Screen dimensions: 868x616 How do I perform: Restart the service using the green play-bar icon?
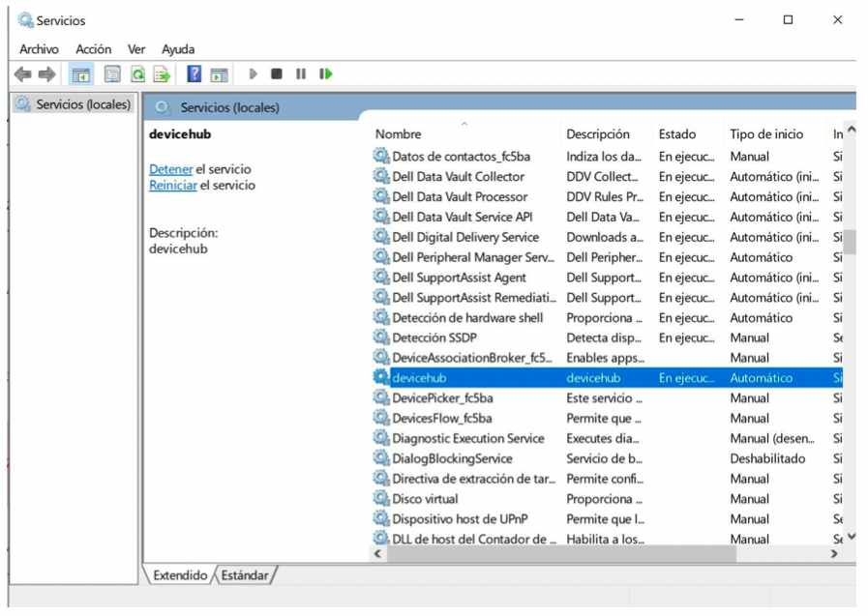tap(326, 73)
